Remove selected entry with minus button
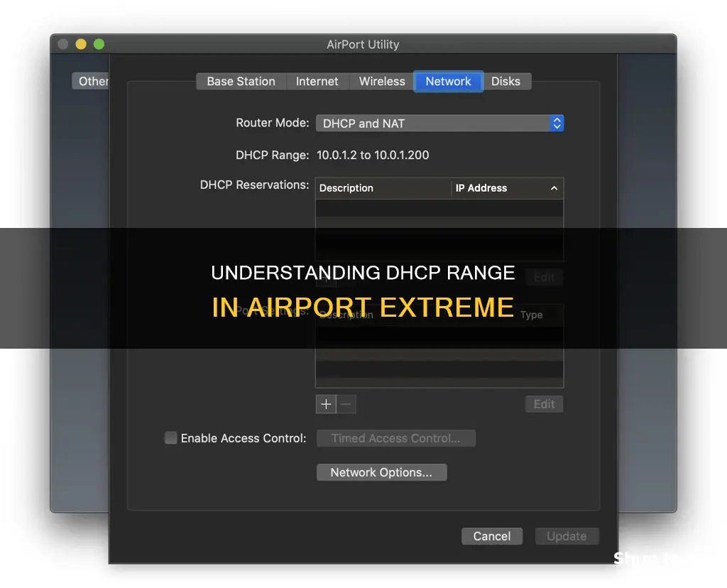The height and width of the screenshot is (588, 727). point(346,404)
